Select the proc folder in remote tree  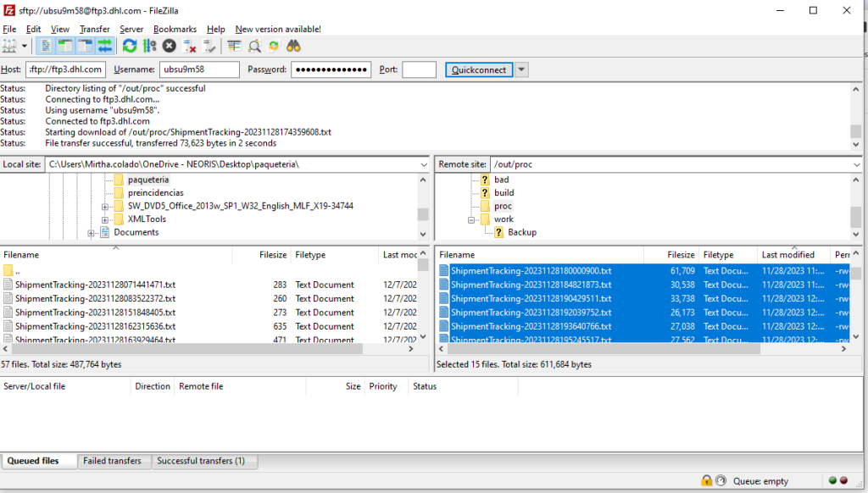pos(503,207)
